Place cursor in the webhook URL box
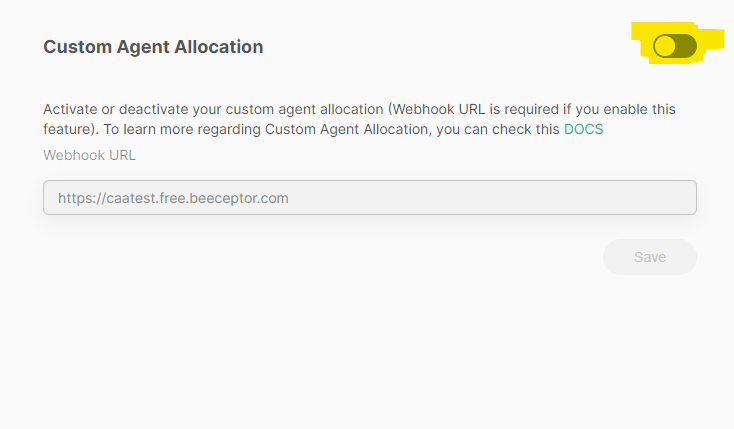Image resolution: width=734 pixels, height=429 pixels. pyautogui.click(x=369, y=198)
